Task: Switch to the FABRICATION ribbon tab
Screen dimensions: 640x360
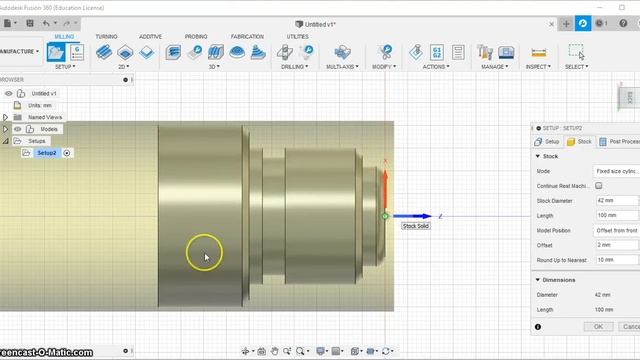Action: tap(247, 36)
